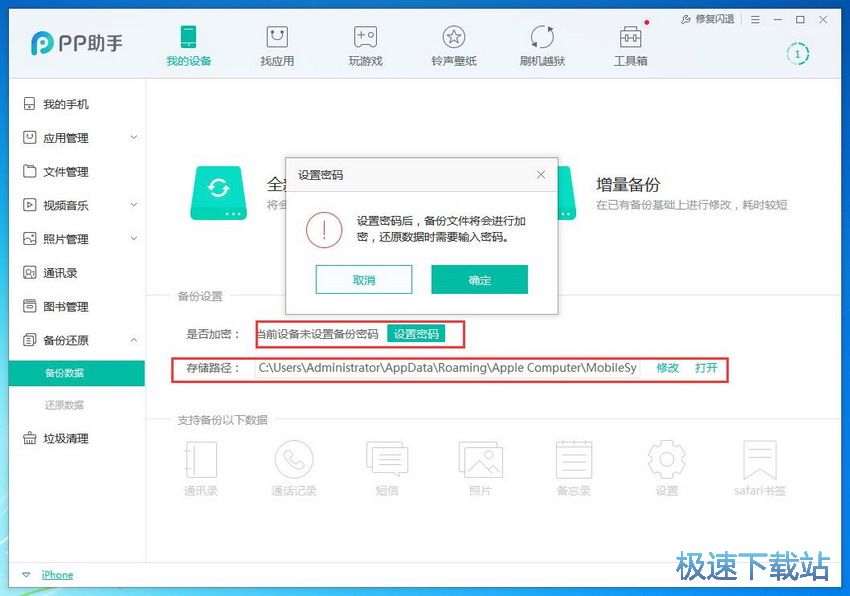Click the red exclamation warning icon
Screen dimensions: 850x596
click(324, 230)
